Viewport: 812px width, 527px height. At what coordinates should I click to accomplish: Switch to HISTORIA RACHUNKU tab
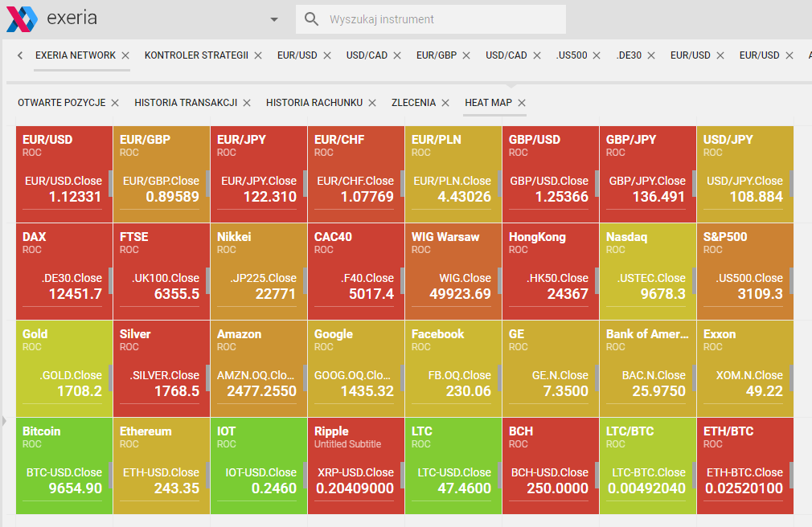[314, 103]
